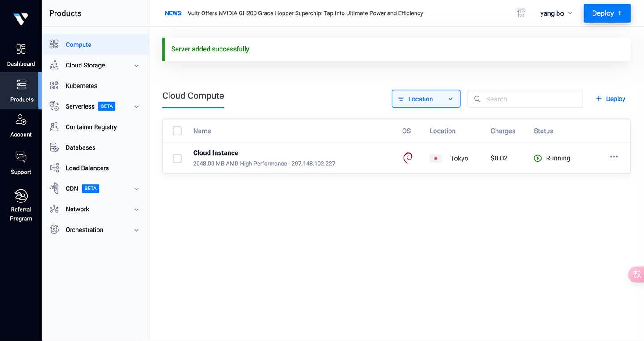The image size is (644, 341).
Task: Click the $0.02 charges value
Action: click(x=499, y=158)
